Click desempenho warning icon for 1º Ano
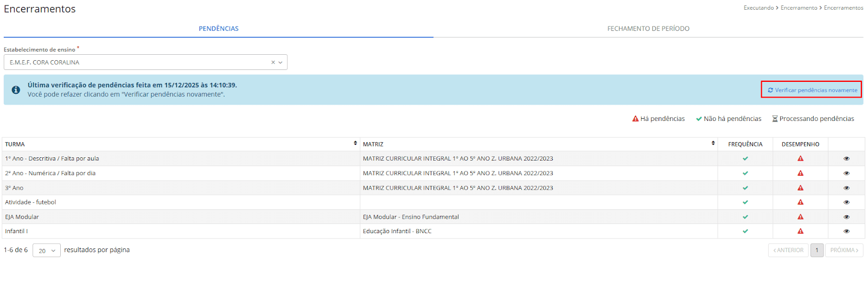The height and width of the screenshot is (282, 868). click(x=800, y=159)
